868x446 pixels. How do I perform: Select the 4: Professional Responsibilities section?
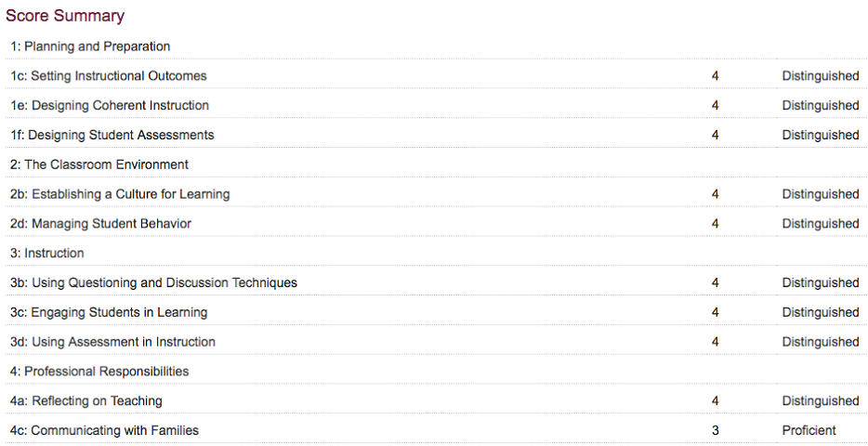436,372
